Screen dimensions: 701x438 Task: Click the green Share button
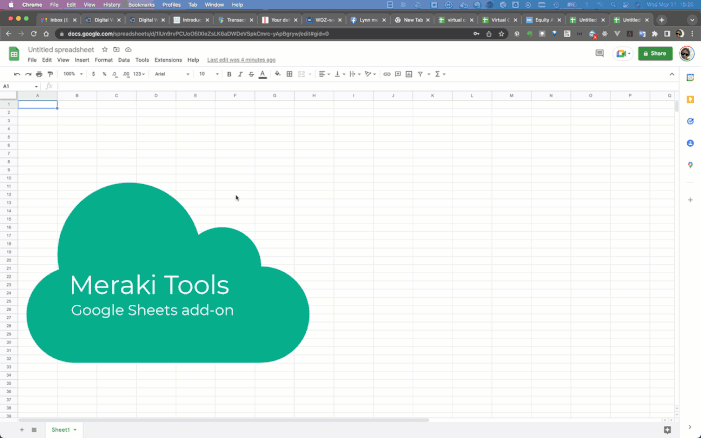pos(655,53)
